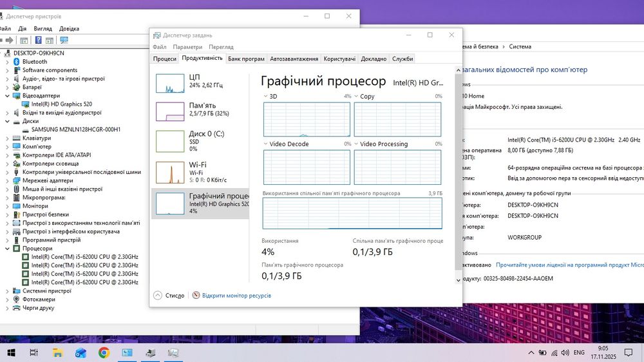
Task: Click the help question-mark toolbar icon
Action: (x=38, y=41)
